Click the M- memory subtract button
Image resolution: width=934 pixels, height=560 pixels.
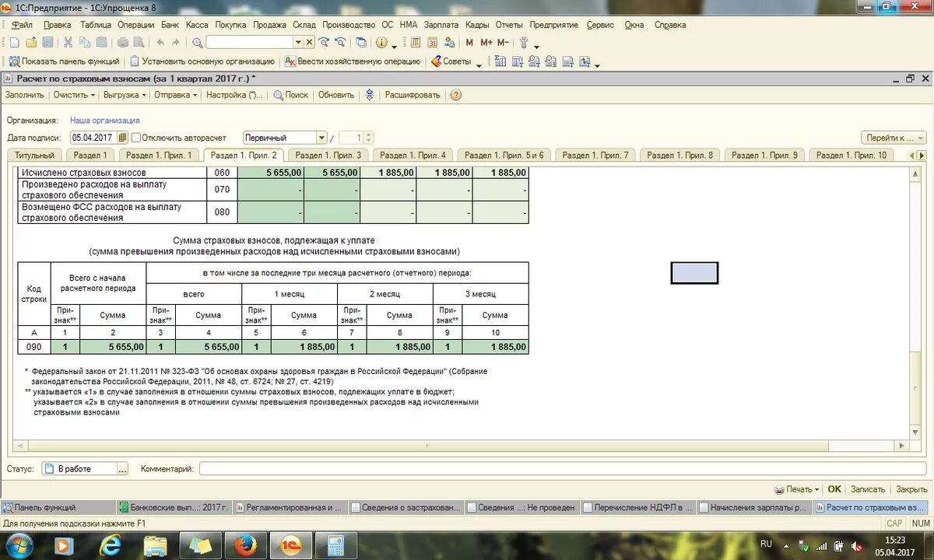[503, 43]
